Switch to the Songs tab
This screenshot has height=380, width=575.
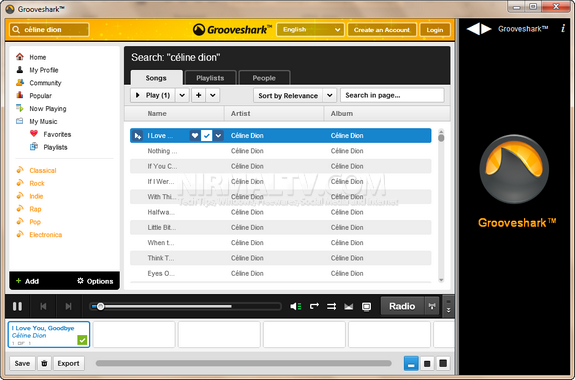[156, 78]
